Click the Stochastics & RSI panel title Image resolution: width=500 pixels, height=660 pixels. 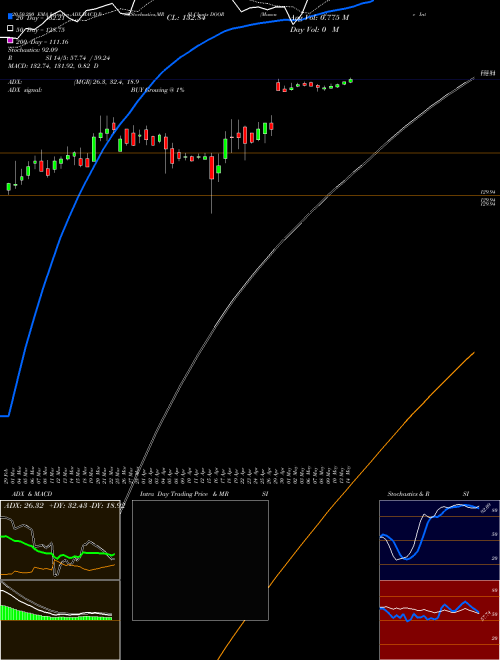click(428, 494)
